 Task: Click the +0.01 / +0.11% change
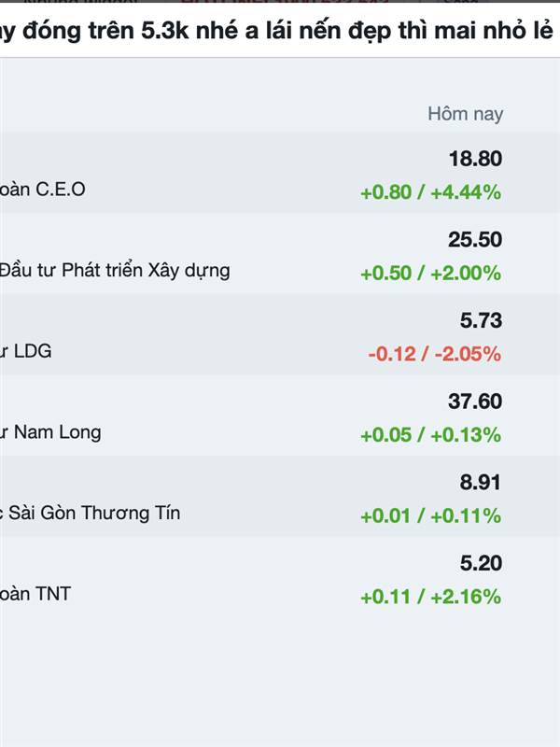tap(430, 516)
